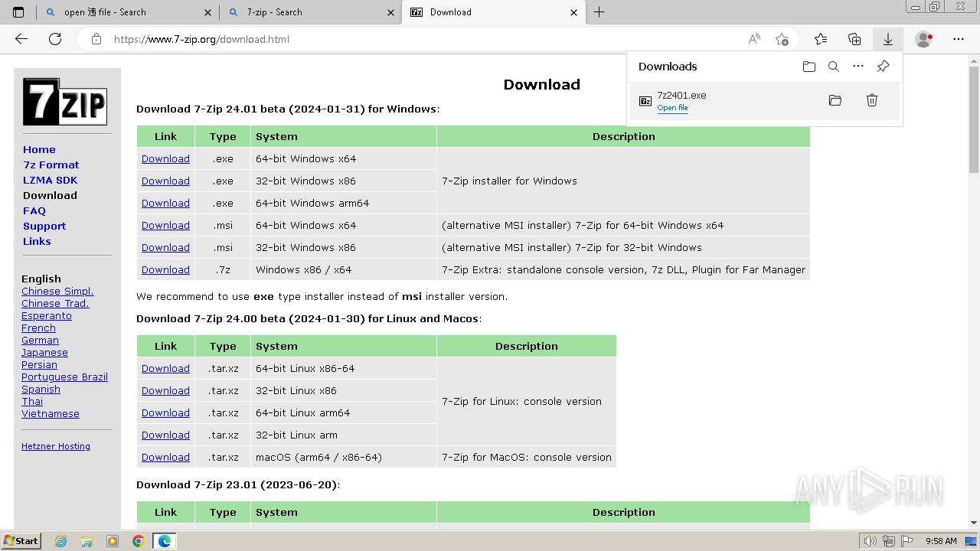Download the macOS tar.xz package

click(x=165, y=457)
